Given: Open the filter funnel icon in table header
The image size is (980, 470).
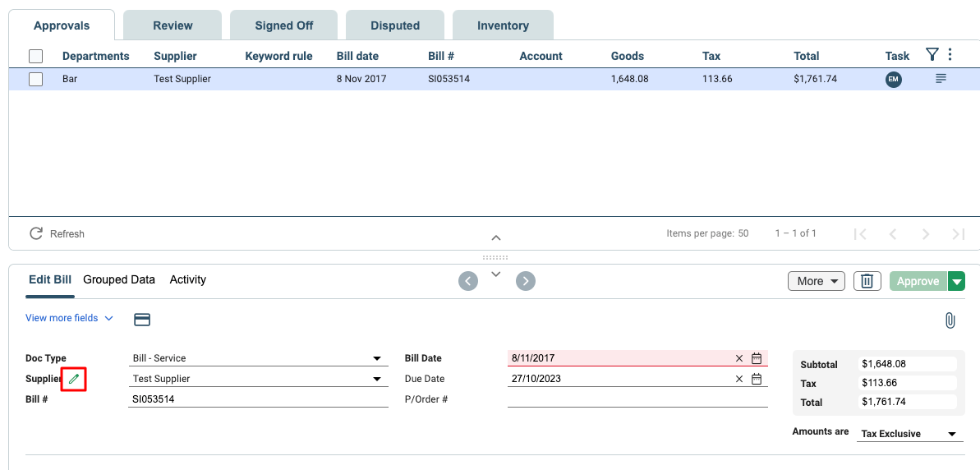Looking at the screenshot, I should 932,54.
